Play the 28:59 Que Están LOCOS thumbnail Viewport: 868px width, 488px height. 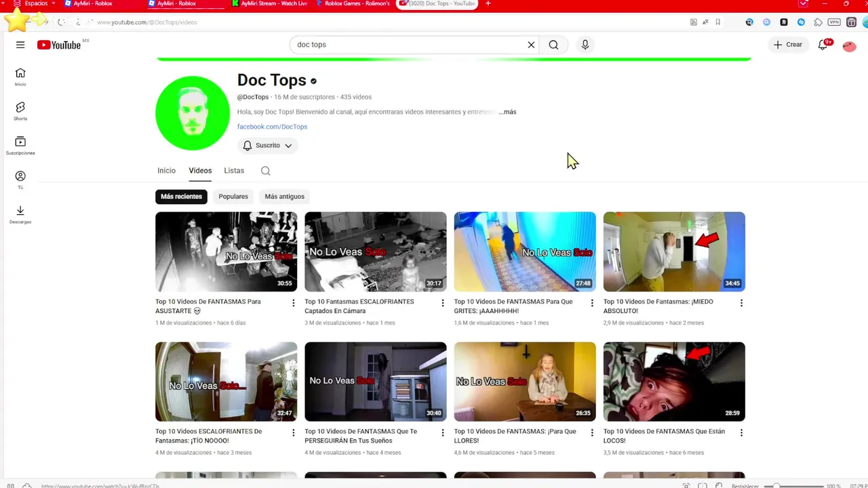(674, 382)
